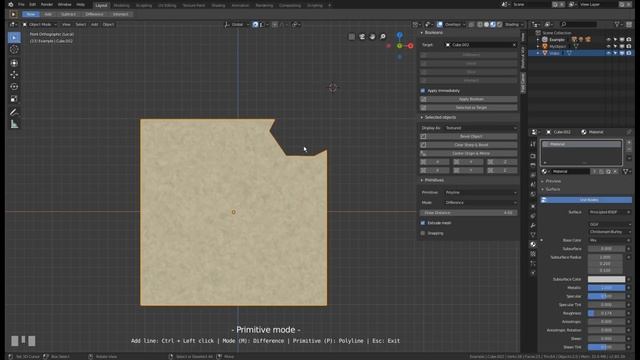Toggle Apply immediately checkbox

coord(423,91)
